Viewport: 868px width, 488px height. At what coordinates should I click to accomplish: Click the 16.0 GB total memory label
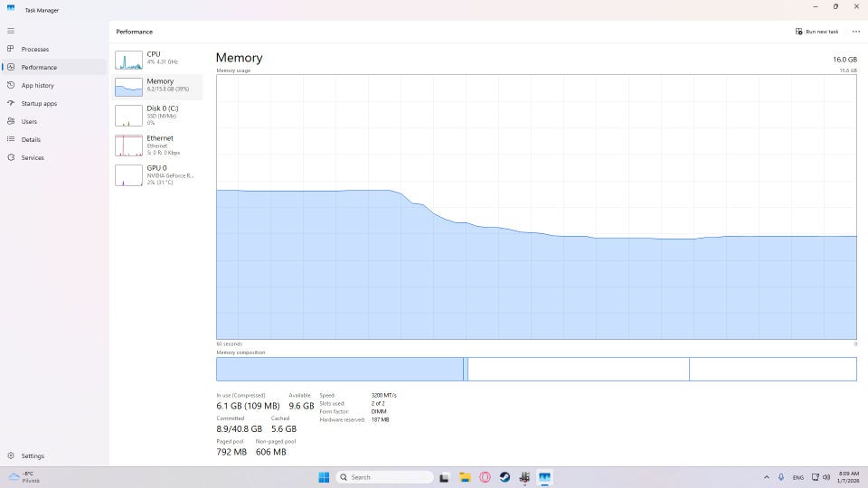844,60
